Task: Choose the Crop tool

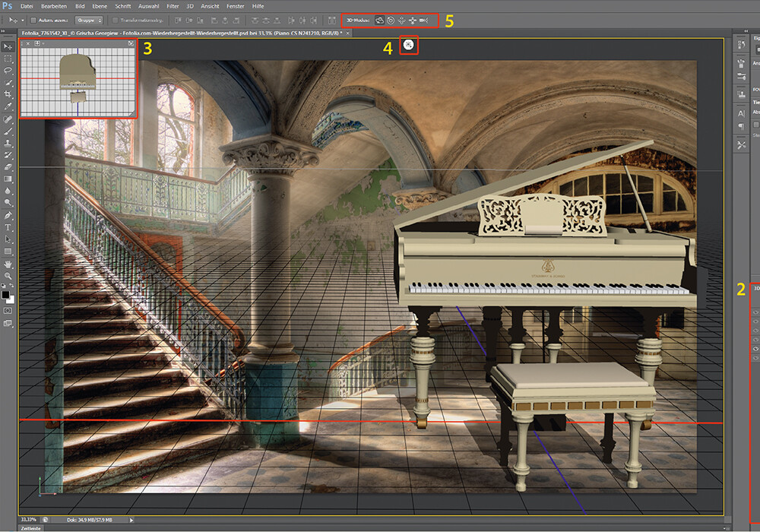Action: point(8,94)
